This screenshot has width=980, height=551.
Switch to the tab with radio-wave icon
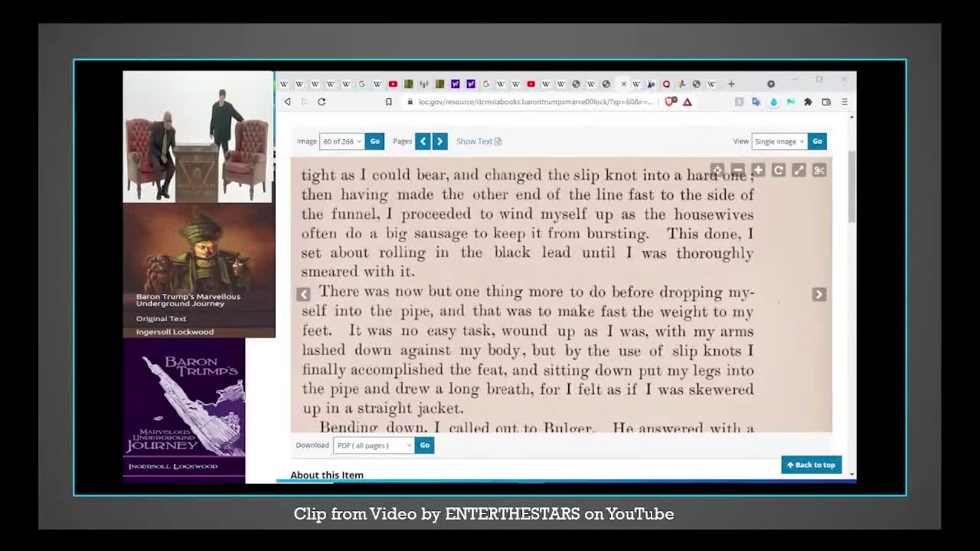coord(423,84)
